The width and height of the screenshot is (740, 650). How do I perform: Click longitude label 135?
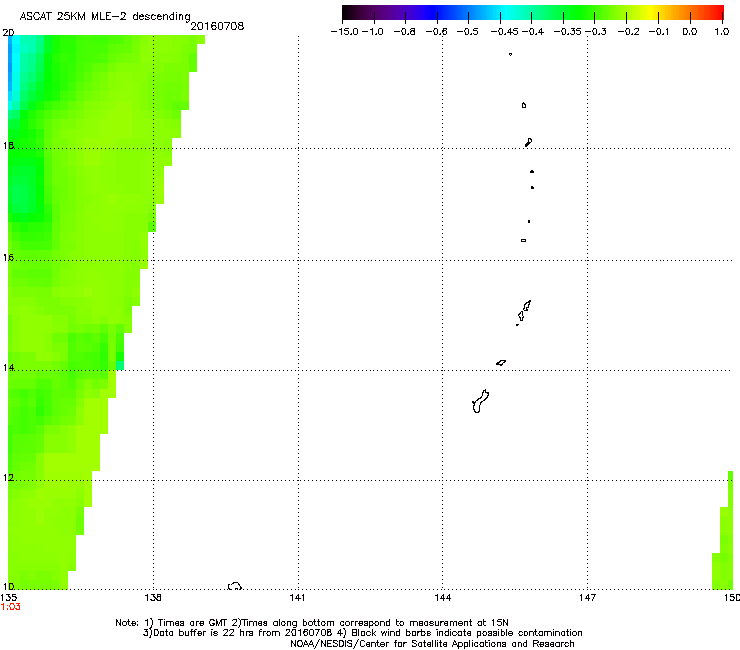9,598
